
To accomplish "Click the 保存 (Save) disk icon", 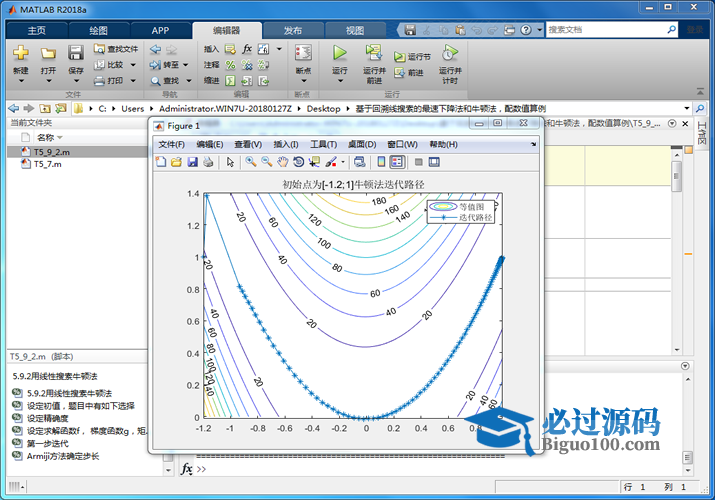I will (x=76, y=53).
